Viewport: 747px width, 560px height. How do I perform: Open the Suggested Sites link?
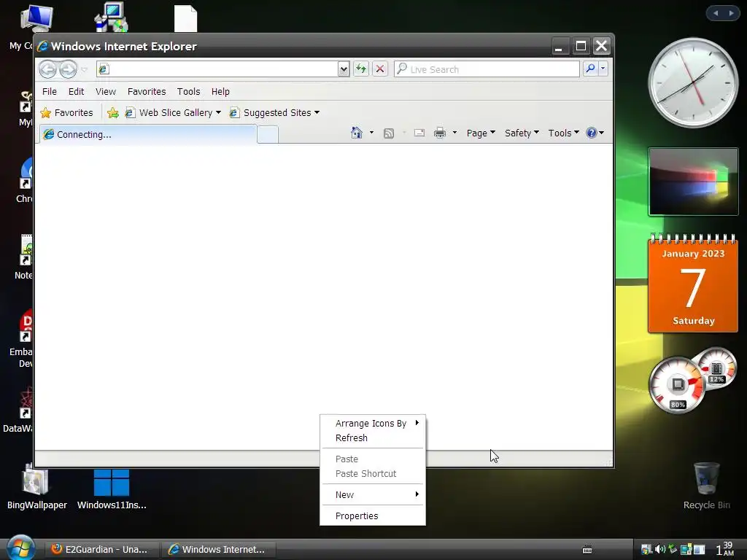point(270,113)
